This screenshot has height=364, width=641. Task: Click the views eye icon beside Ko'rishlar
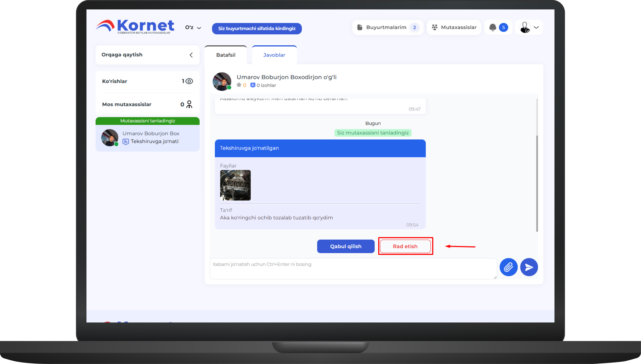pos(189,81)
